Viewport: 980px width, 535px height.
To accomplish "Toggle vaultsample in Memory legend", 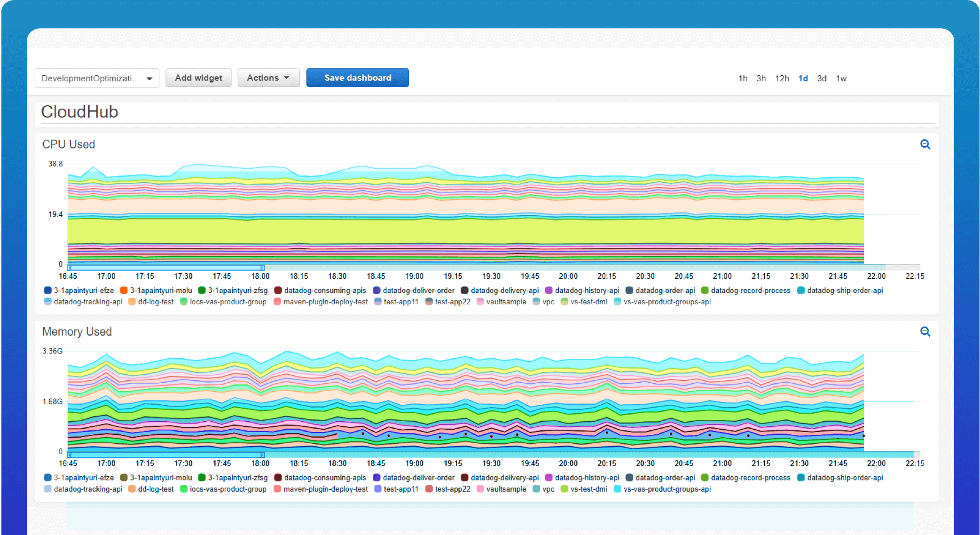I will click(x=501, y=489).
